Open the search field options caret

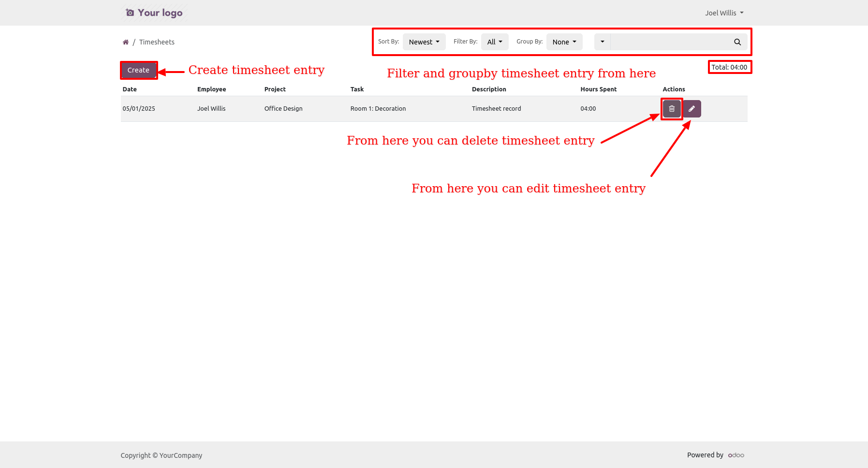[x=602, y=42]
